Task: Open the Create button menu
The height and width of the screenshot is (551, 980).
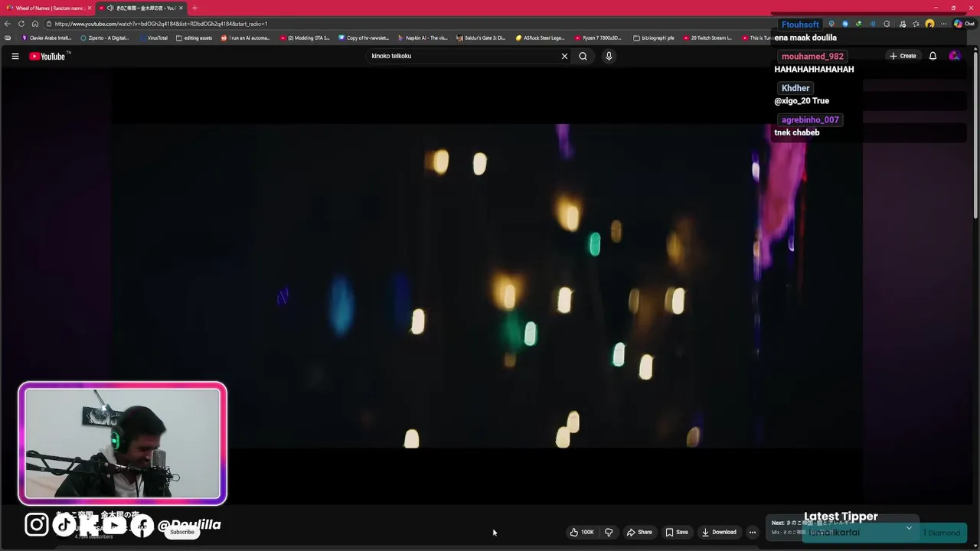Action: point(903,56)
